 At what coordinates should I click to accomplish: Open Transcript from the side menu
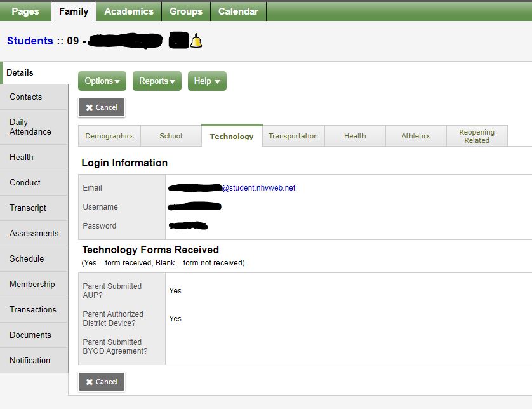(x=28, y=208)
